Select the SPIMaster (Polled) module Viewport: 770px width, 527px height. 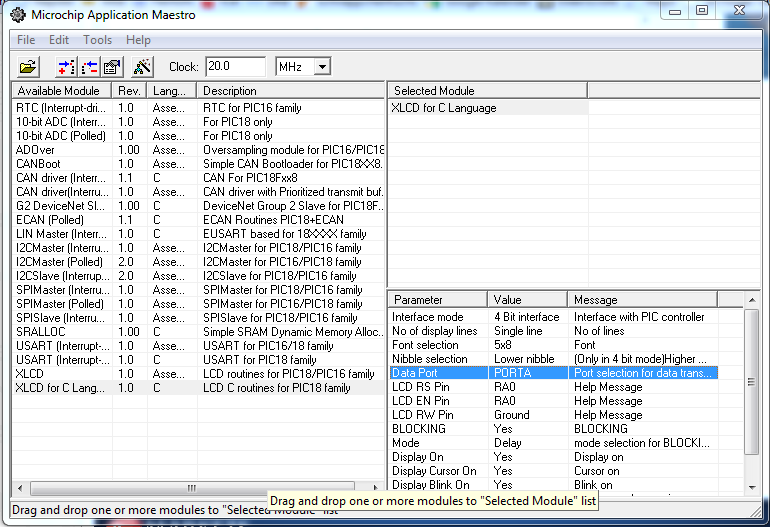point(198,304)
